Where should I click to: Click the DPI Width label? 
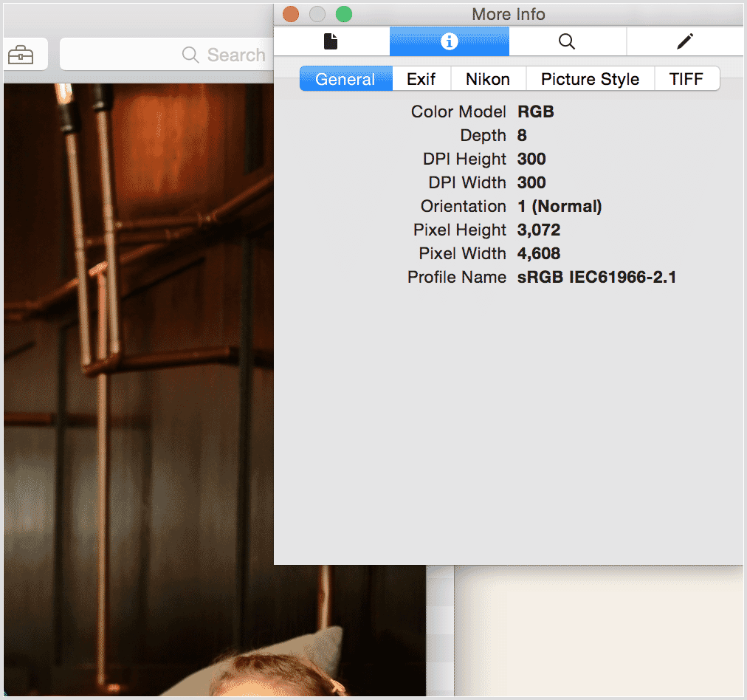[x=467, y=182]
